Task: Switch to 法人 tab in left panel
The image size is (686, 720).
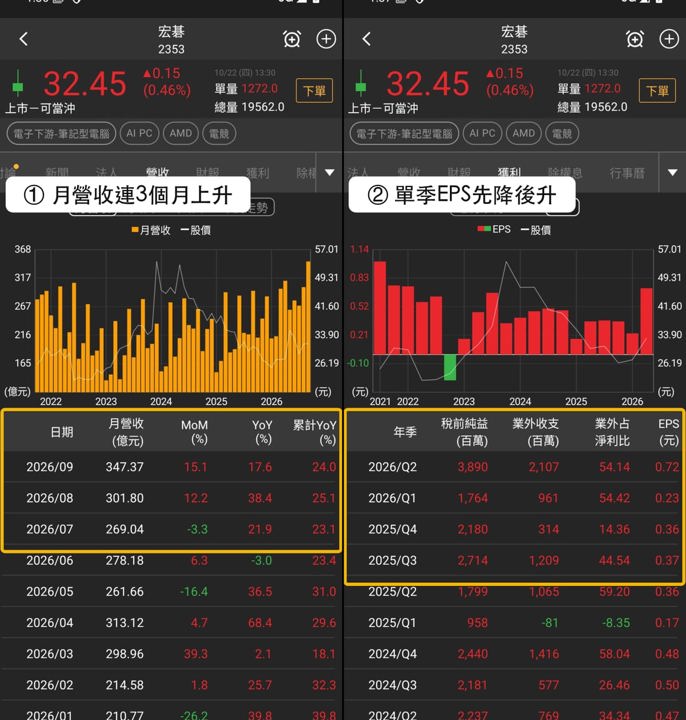Action: tap(107, 173)
